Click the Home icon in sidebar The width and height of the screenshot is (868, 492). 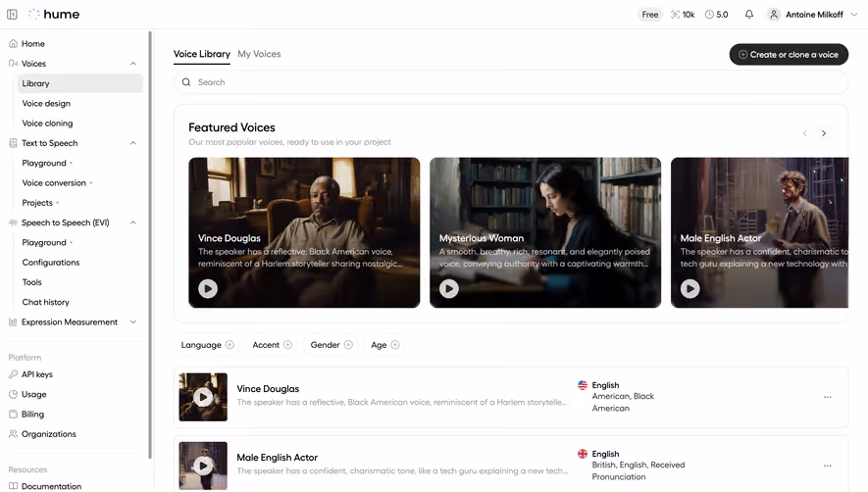[x=13, y=44]
